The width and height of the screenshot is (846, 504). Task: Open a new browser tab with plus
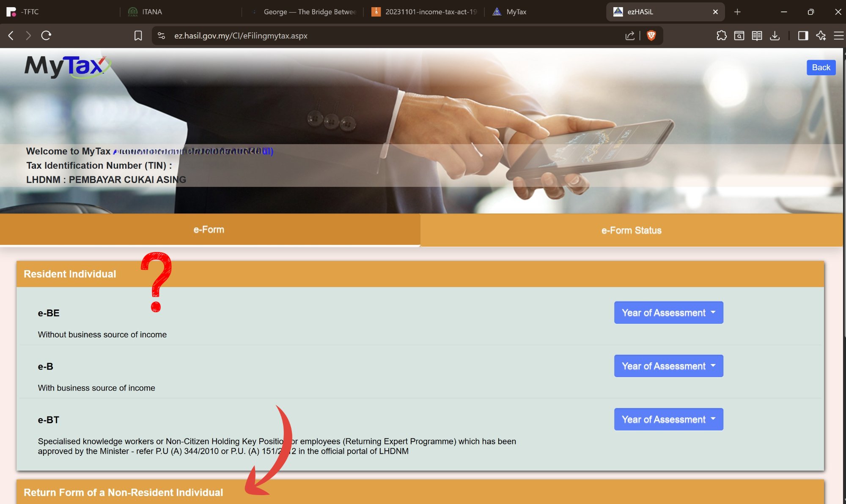(x=737, y=12)
